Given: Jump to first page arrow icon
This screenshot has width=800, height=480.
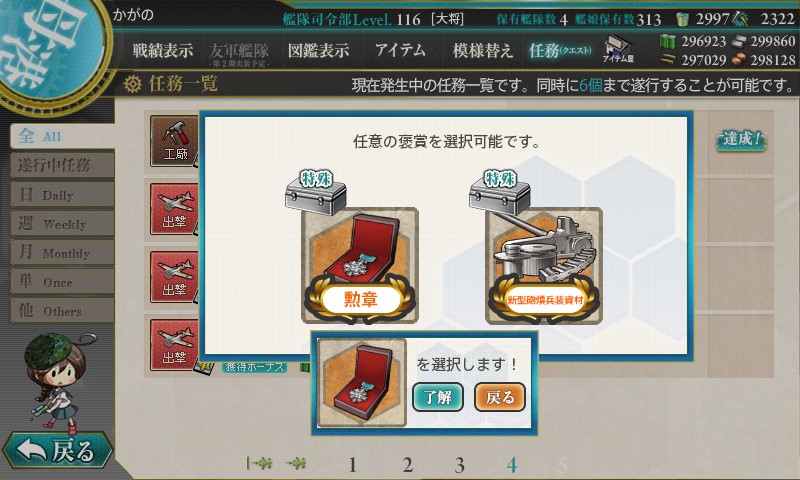Looking at the screenshot, I should pyautogui.click(x=259, y=463).
